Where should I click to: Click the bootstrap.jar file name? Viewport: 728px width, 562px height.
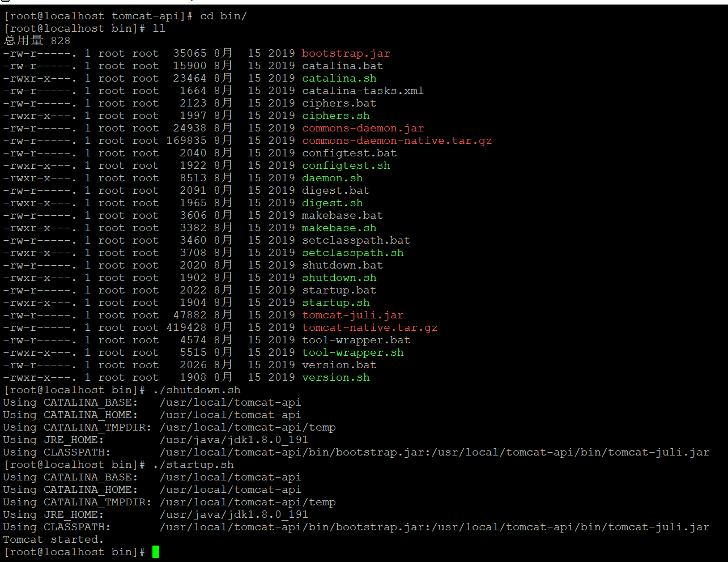tap(346, 53)
